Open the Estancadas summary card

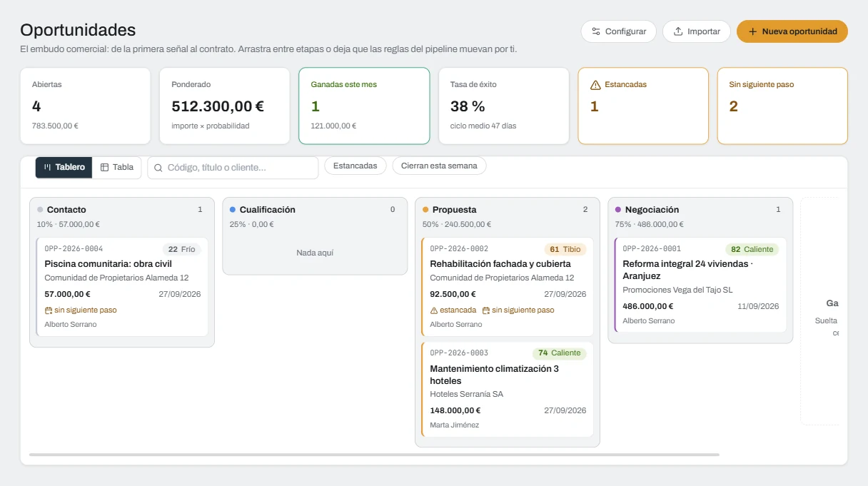[x=643, y=106]
